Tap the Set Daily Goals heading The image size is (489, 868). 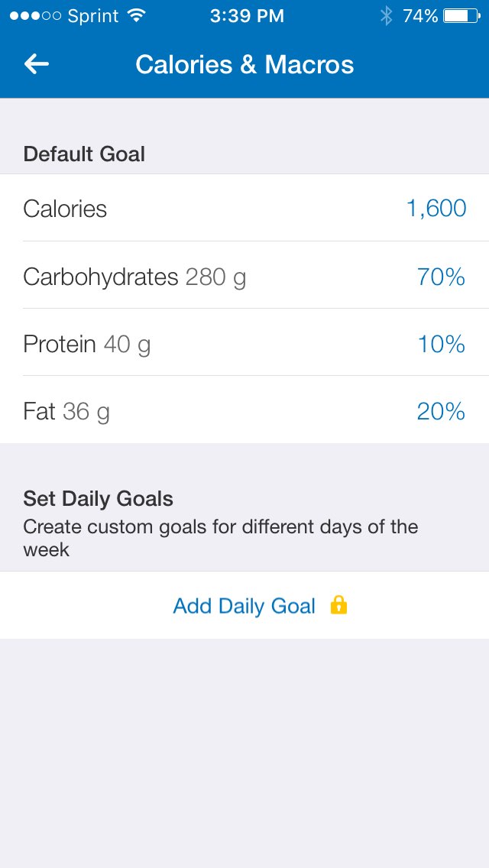[x=98, y=498]
